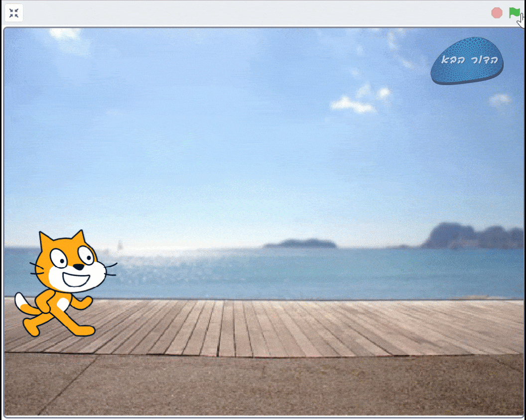
Task: Click the cat's smiling mouth
Action: (x=76, y=280)
